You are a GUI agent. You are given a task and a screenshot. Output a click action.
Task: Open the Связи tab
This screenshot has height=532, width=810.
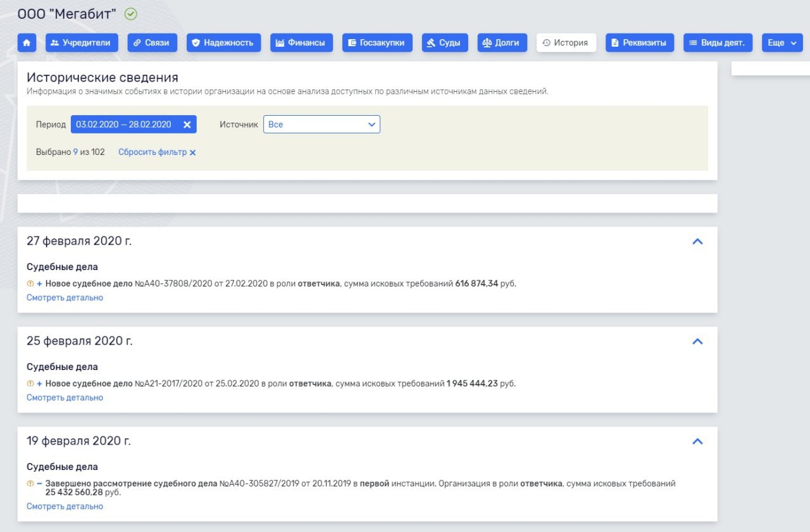(x=152, y=42)
